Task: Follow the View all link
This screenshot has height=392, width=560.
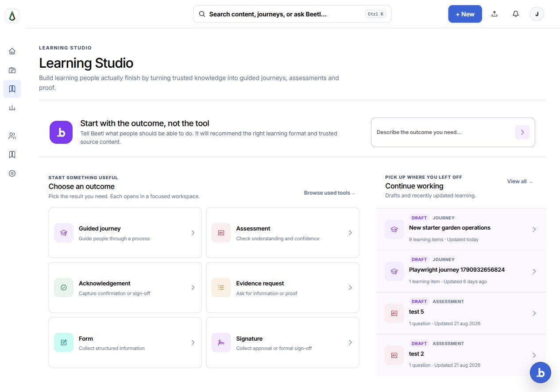Action: pos(520,181)
